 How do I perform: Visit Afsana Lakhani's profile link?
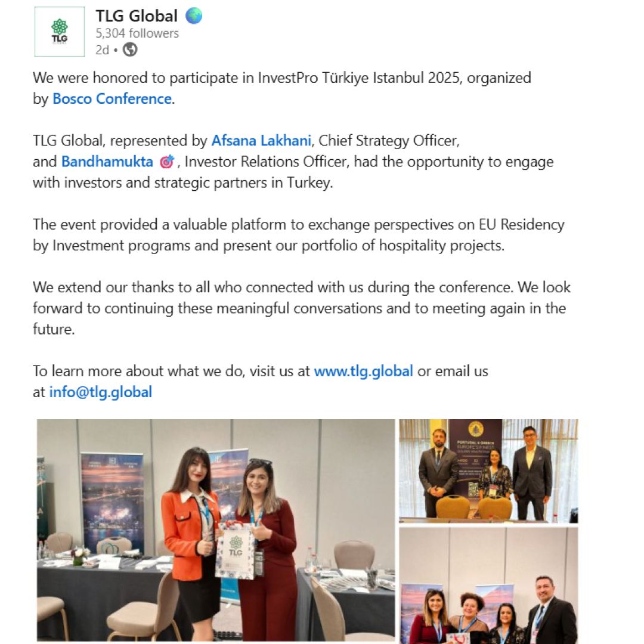pos(261,141)
